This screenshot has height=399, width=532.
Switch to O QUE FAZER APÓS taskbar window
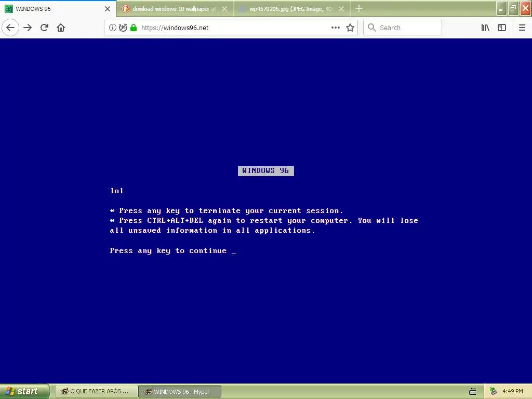coord(96,392)
